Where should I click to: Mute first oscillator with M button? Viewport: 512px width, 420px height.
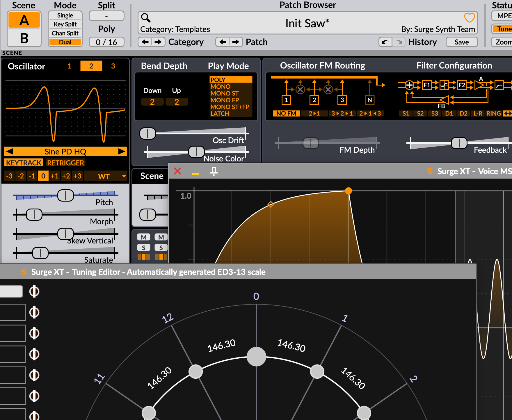[144, 237]
